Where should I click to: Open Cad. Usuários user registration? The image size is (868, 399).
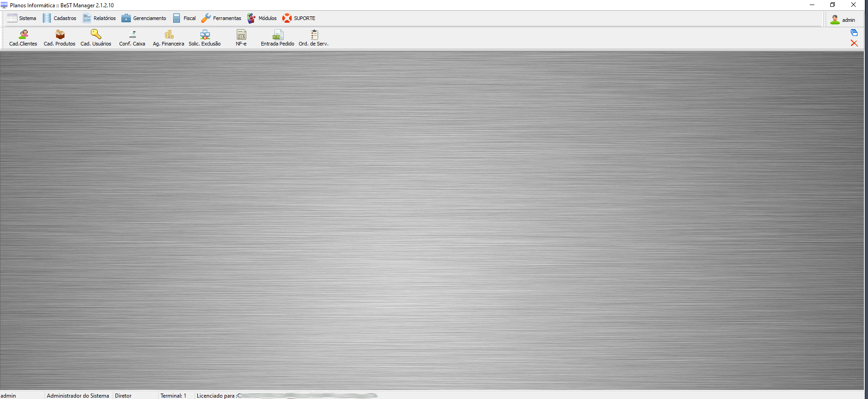96,38
